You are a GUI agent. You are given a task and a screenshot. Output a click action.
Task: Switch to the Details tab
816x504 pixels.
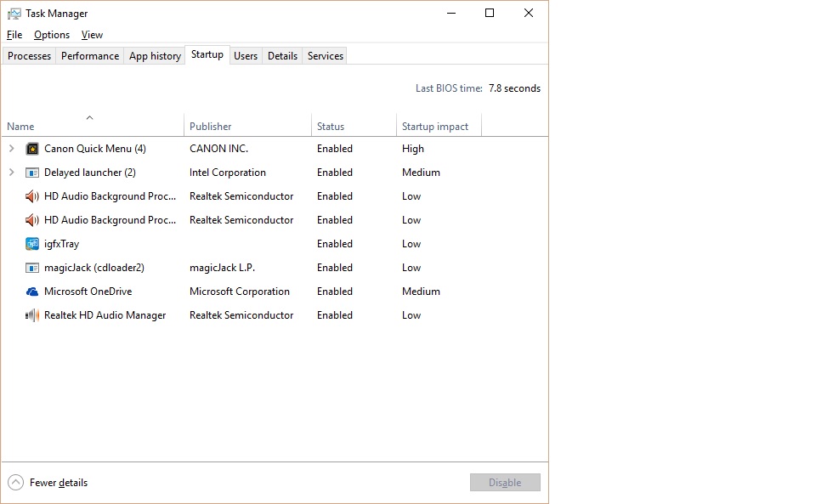tap(282, 55)
